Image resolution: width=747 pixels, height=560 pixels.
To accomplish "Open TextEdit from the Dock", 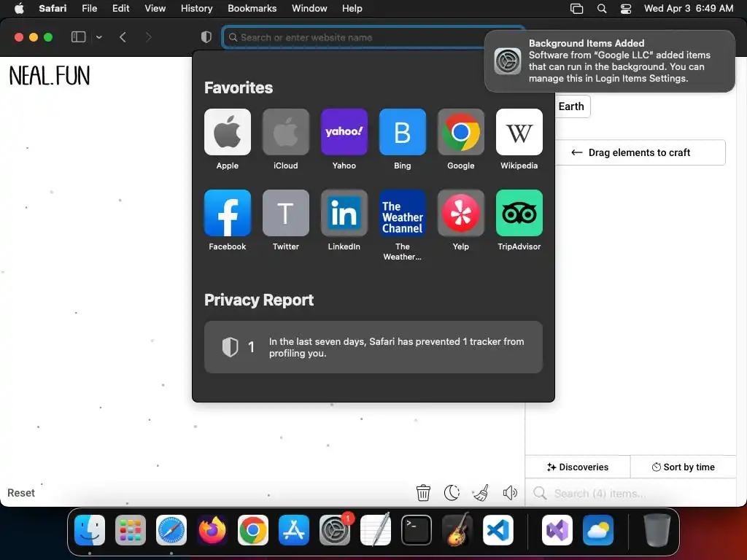I will (x=376, y=530).
